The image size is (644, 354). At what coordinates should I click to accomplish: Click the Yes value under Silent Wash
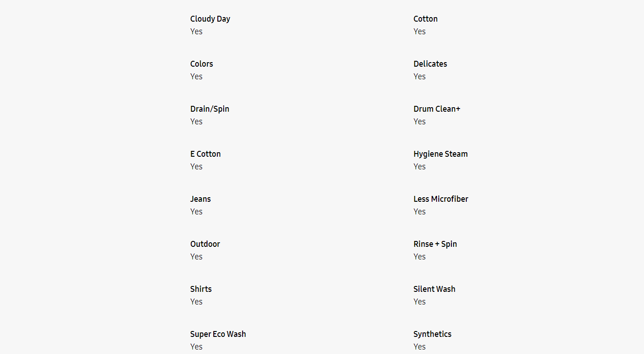point(419,302)
